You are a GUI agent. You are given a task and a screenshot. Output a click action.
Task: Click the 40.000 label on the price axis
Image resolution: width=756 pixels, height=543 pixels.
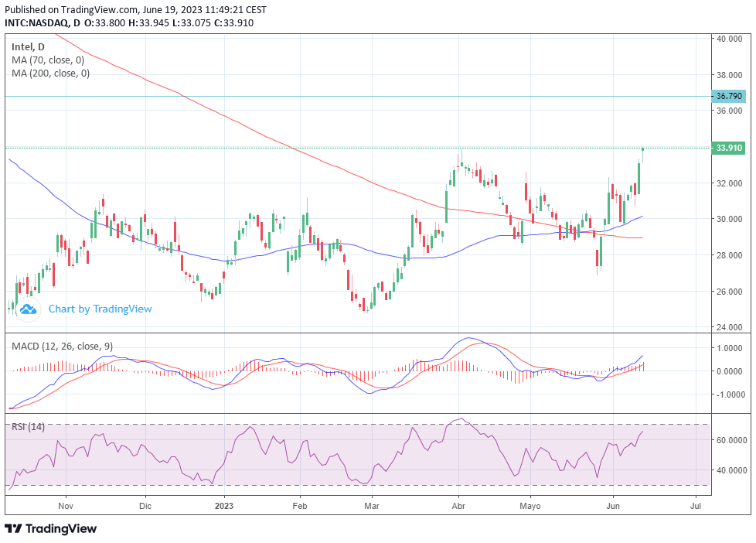pos(729,39)
